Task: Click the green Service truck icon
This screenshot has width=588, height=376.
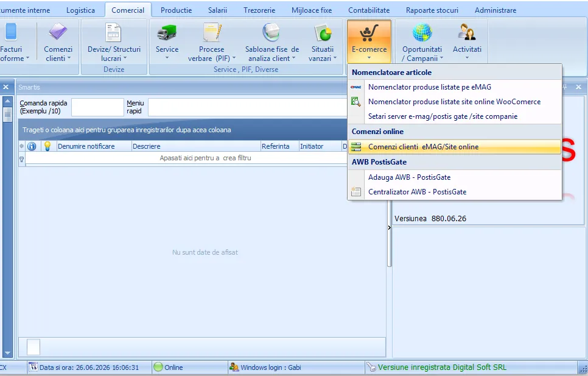Action: pos(167,33)
